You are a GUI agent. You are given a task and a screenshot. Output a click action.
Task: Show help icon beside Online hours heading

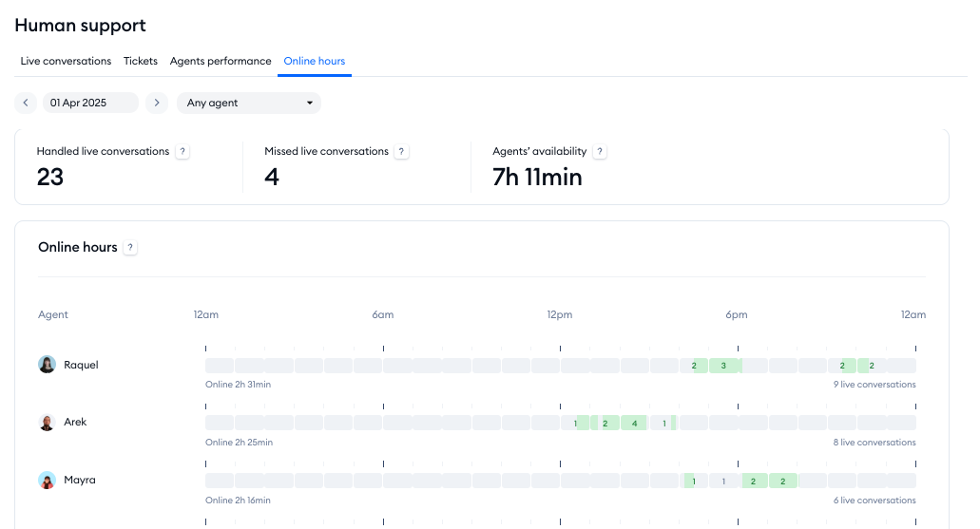point(130,247)
